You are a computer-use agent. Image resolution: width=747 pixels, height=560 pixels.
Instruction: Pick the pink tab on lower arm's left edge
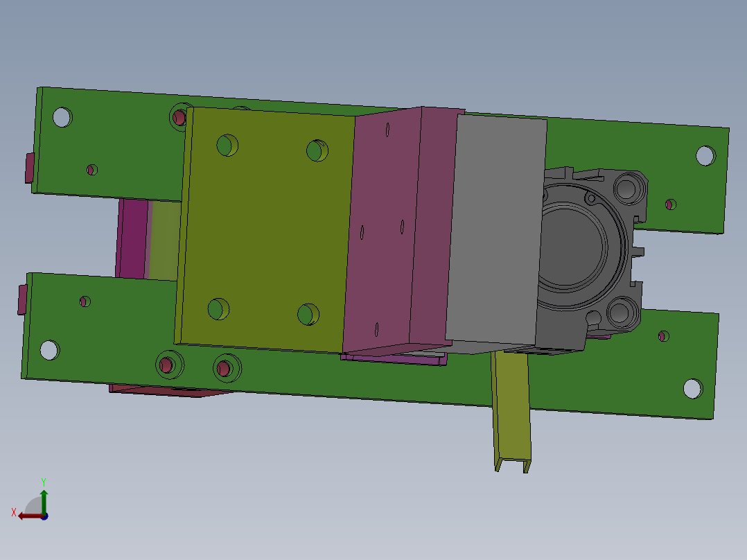point(22,300)
